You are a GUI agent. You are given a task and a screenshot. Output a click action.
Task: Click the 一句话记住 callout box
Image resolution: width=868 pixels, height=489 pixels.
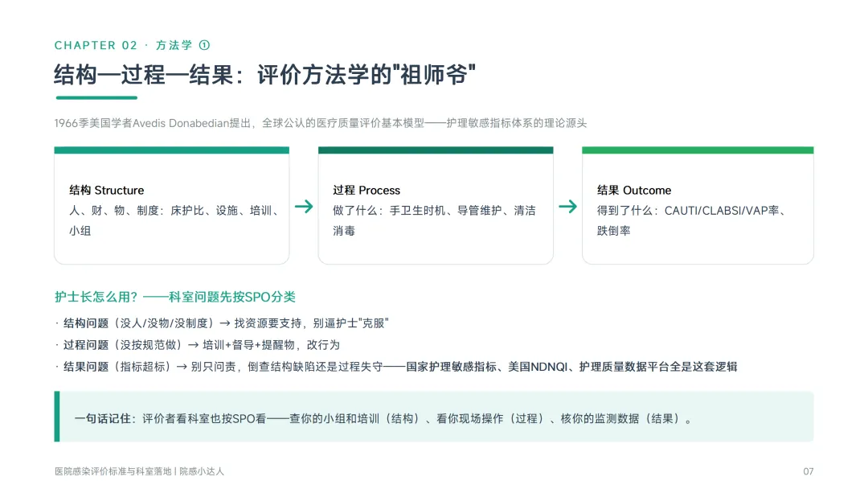pyautogui.click(x=434, y=417)
